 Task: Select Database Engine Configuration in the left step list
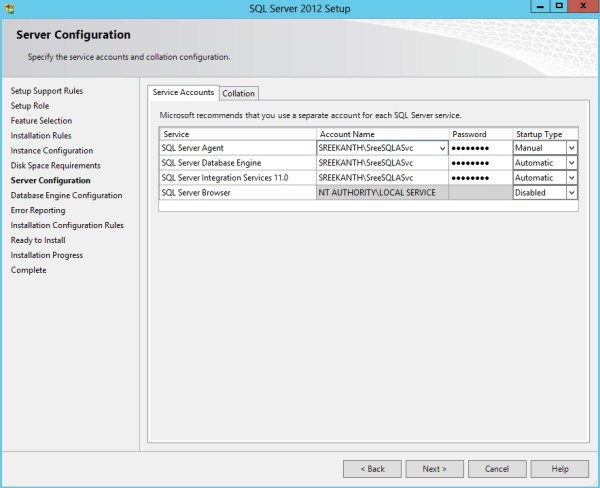(66, 196)
